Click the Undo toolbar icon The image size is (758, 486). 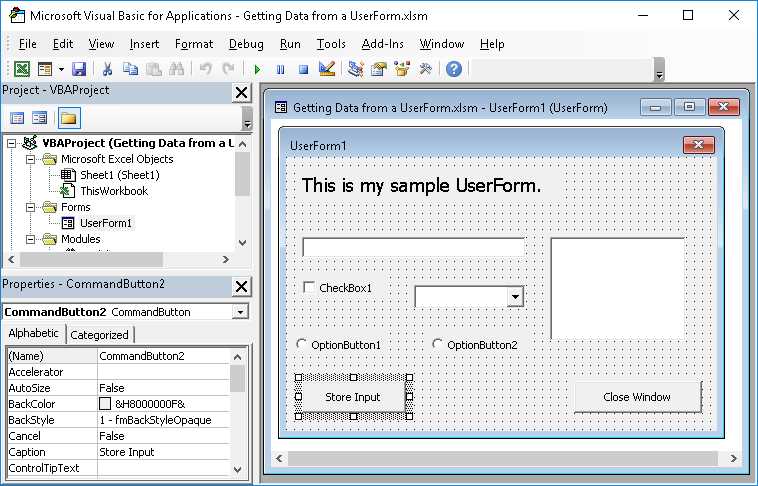tap(205, 69)
